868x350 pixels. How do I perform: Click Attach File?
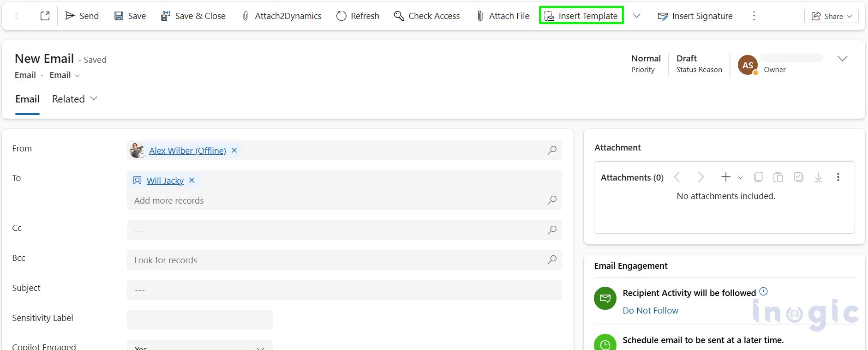point(503,16)
